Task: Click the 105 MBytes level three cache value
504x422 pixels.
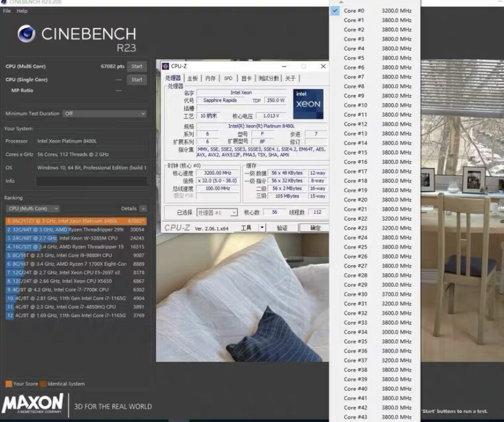Action: pyautogui.click(x=287, y=196)
